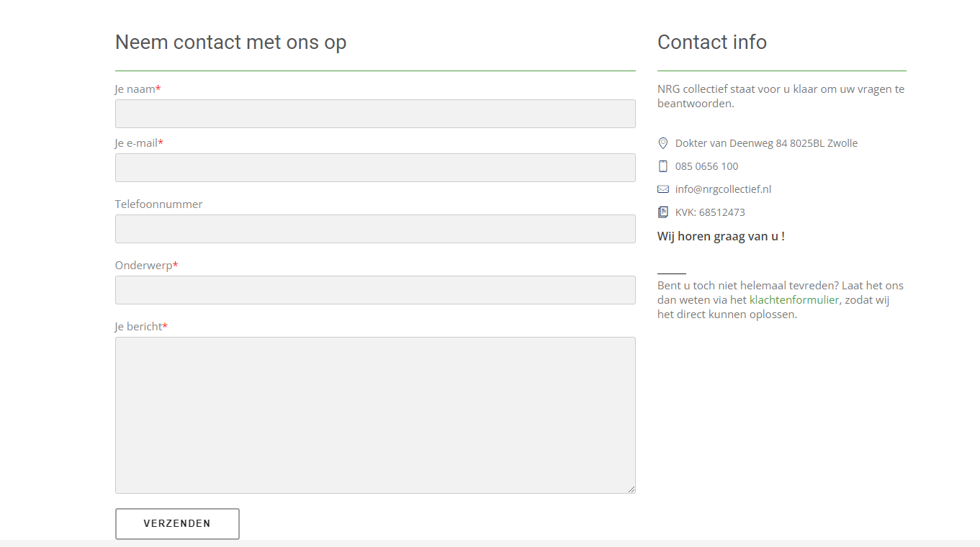Open the klachtenformulier link
Image resolution: width=980 pixels, height=547 pixels.
click(794, 299)
